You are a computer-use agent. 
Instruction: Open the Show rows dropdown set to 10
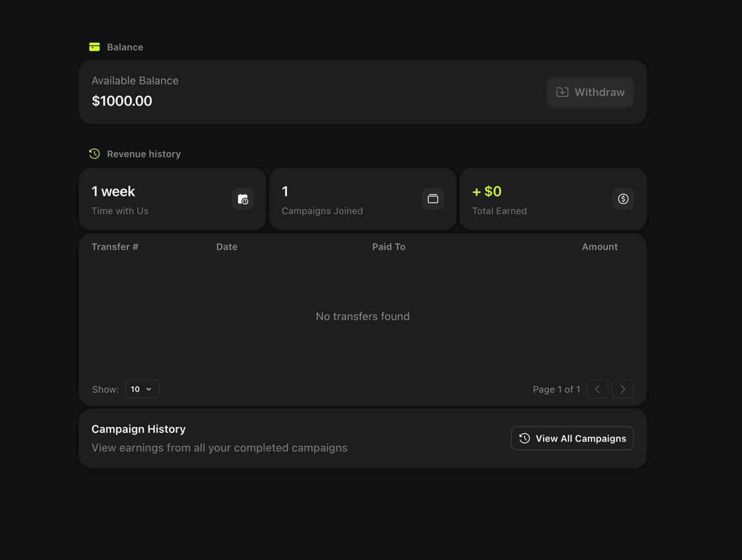(142, 389)
